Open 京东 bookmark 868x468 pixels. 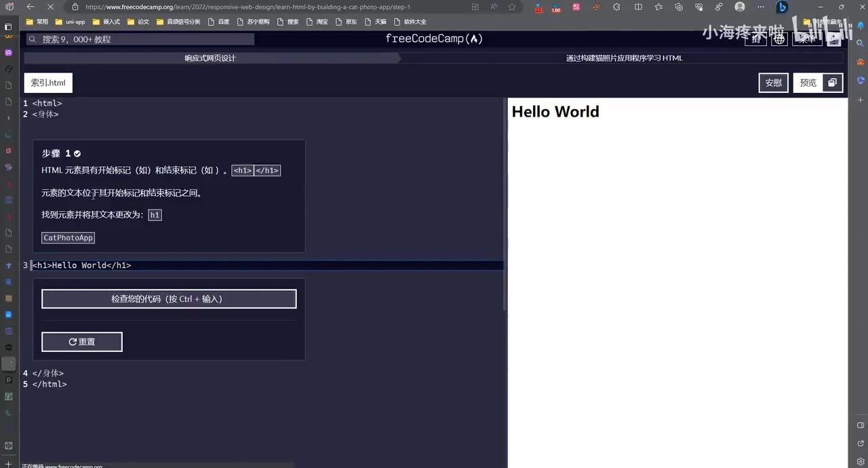pos(346,22)
